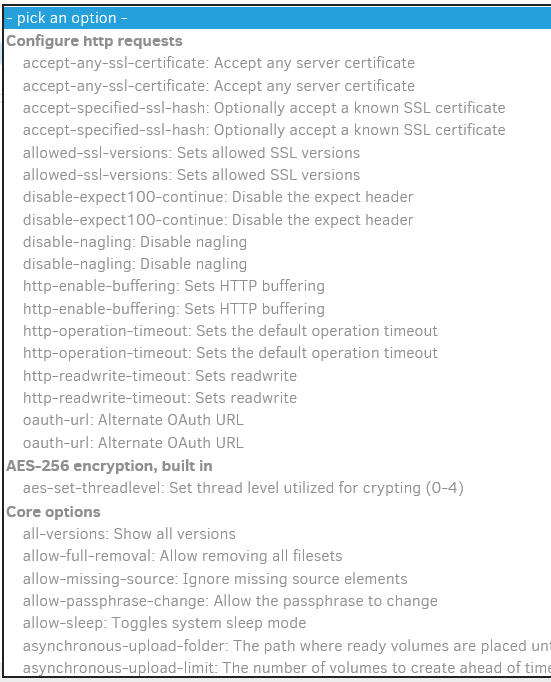Choose the second allowed-ssl-versions entry
The width and height of the screenshot is (551, 682).
277,175
